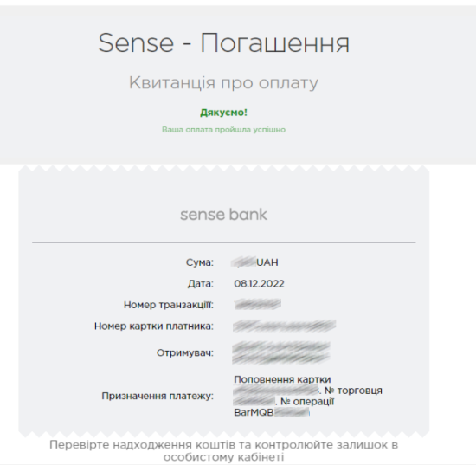Select the BarMQB operation code
The height and width of the screenshot is (465, 476).
pos(272,412)
